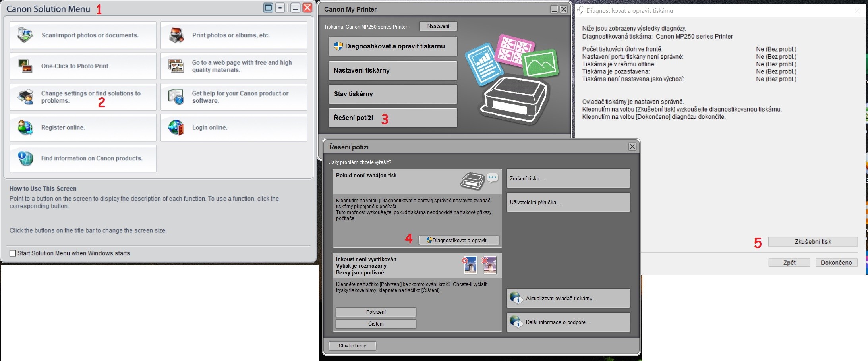This screenshot has height=361, width=868.
Task: Open Get help for your Canon product
Action: (234, 97)
